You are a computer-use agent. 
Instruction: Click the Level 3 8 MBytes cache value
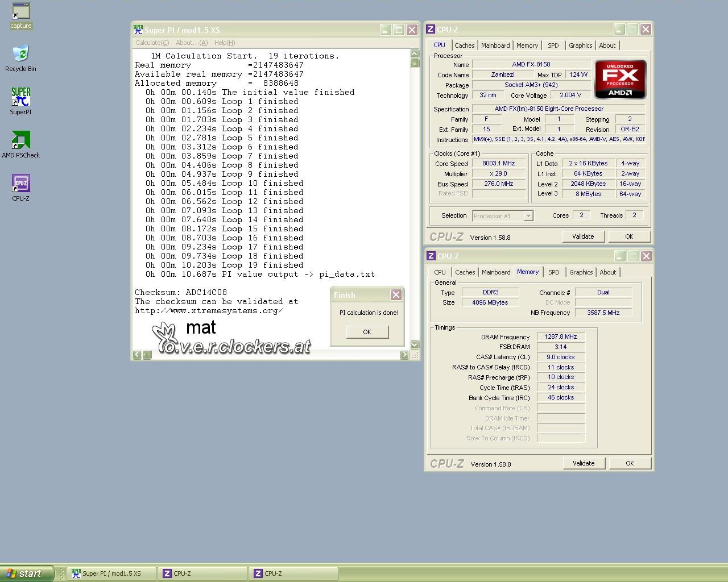pos(588,194)
